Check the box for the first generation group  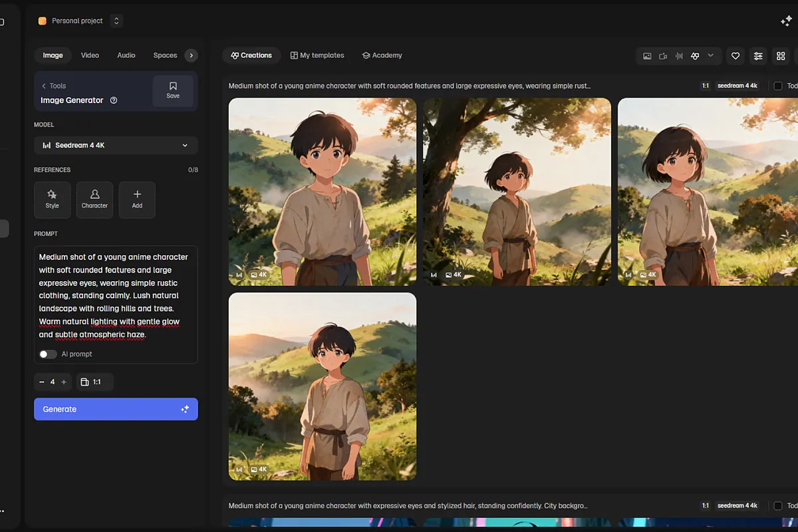pos(777,86)
